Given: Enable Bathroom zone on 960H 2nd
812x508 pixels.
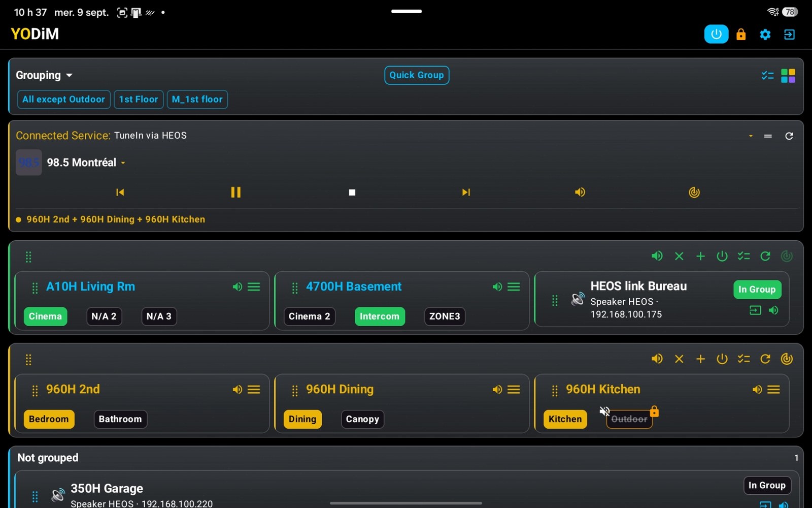Looking at the screenshot, I should 120,419.
